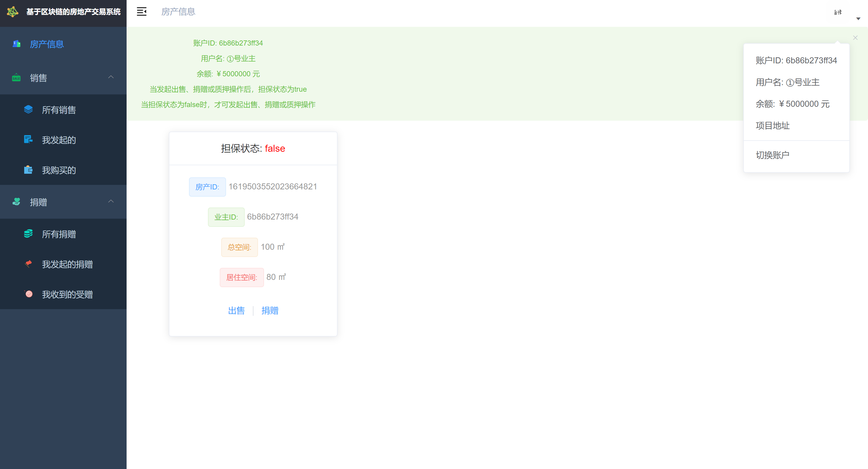Image resolution: width=868 pixels, height=469 pixels.
Task: Click the wallet icon beside 我购买的
Action: (x=28, y=170)
